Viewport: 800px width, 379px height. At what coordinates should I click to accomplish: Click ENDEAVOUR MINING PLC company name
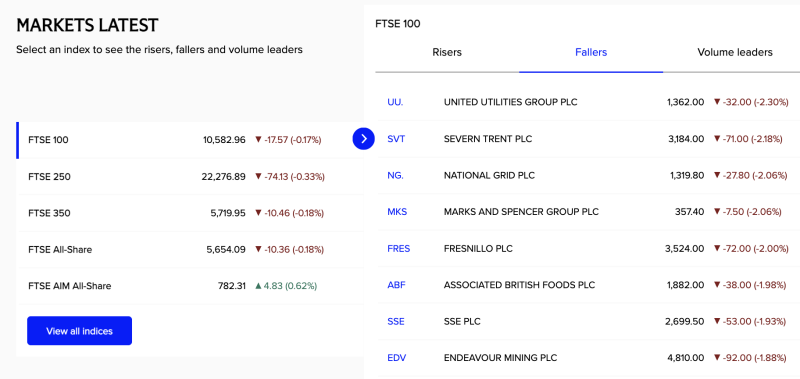tap(501, 358)
